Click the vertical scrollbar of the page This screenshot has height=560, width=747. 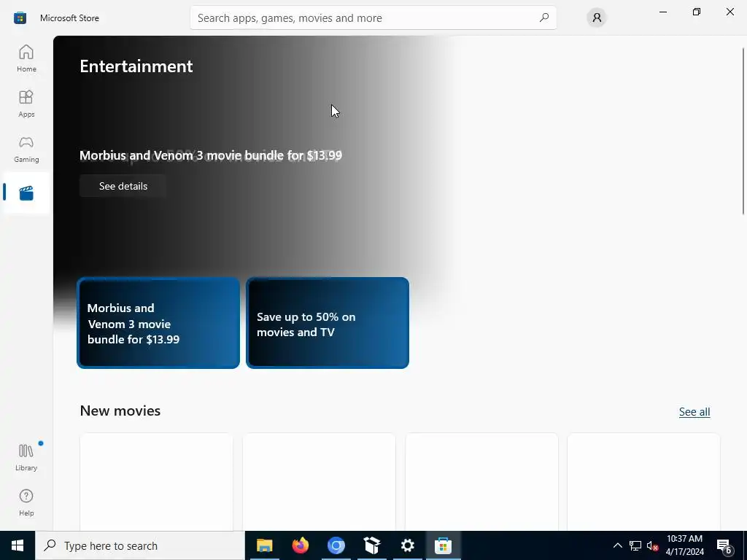coord(743,131)
